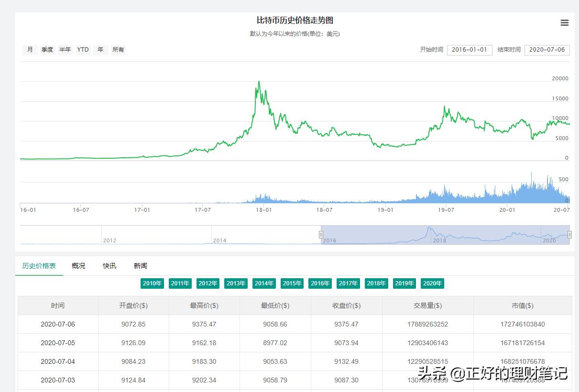579x392 pixels.
Task: Select the 年 range button
Action: coord(100,50)
